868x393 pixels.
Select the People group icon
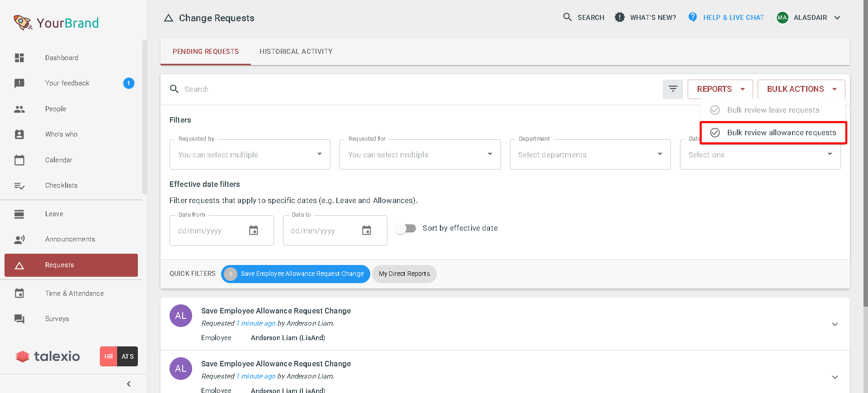coord(19,109)
